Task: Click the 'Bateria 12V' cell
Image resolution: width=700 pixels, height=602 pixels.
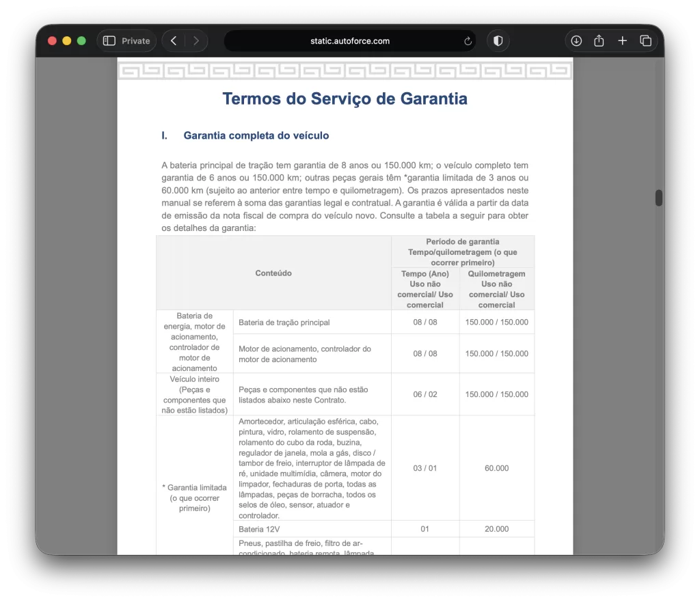Action: point(312,530)
